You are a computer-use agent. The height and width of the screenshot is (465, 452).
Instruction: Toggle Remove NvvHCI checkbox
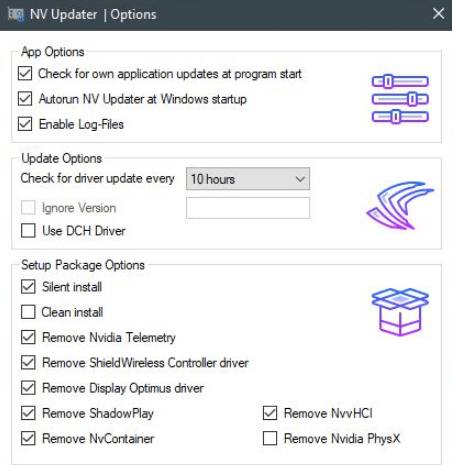tap(270, 413)
